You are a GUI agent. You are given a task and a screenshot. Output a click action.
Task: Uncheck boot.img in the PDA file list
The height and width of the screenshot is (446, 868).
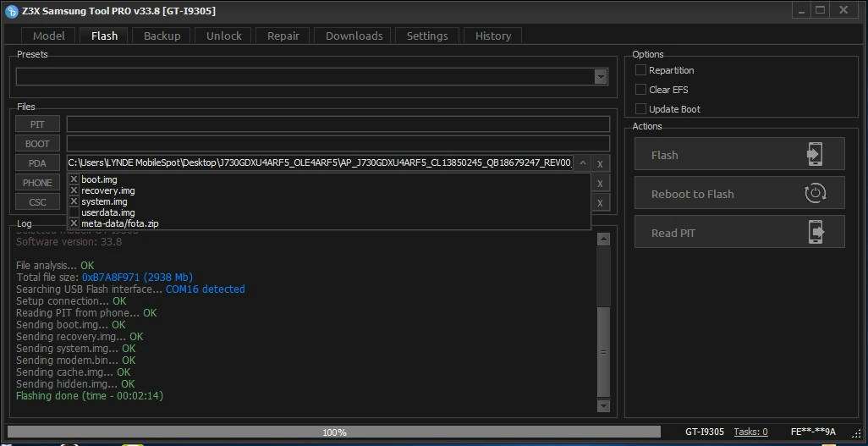point(74,179)
